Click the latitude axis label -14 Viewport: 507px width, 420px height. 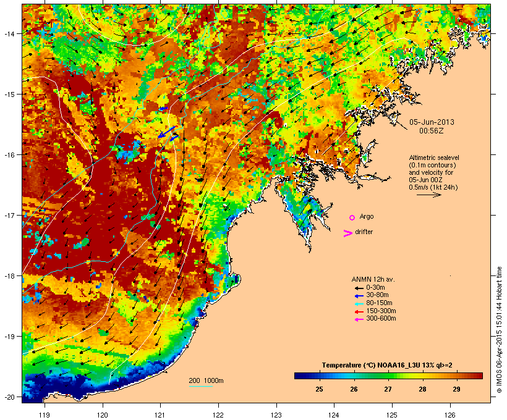pos(9,33)
